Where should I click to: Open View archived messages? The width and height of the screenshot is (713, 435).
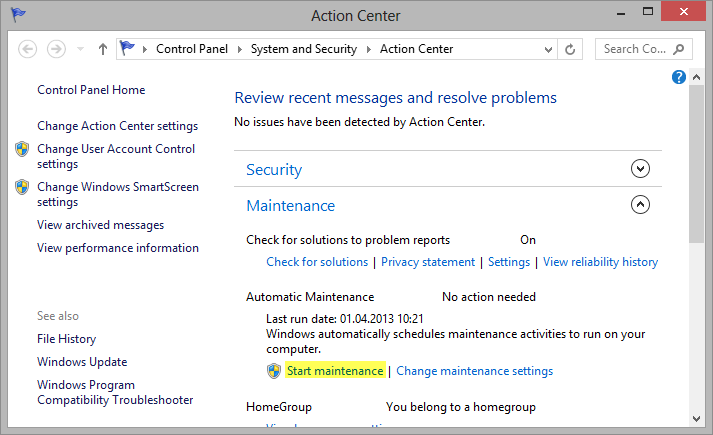tap(100, 225)
